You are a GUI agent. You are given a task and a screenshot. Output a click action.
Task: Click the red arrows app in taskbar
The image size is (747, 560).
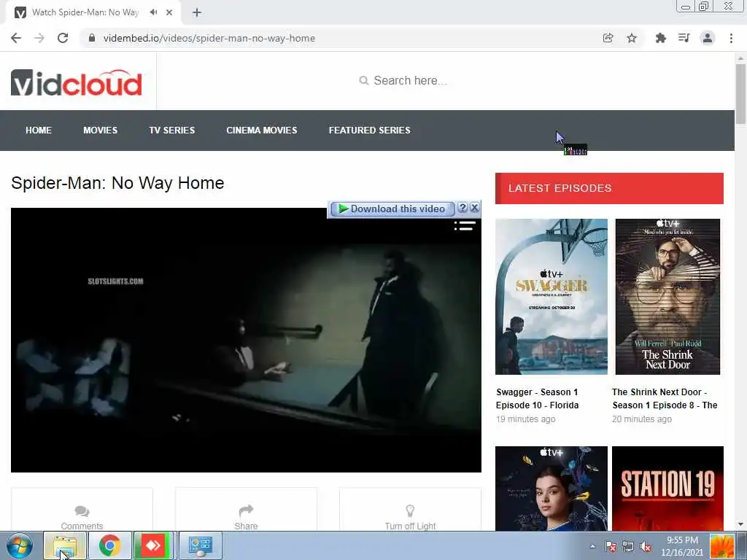tap(153, 545)
